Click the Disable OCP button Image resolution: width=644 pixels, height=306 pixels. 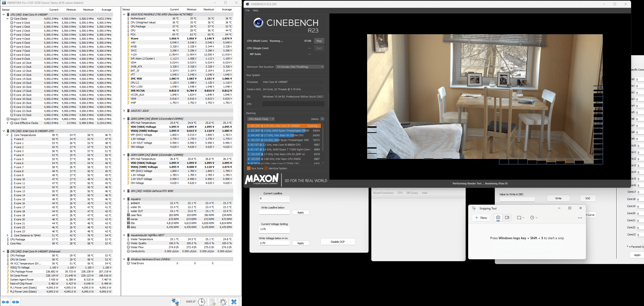pos(337,242)
